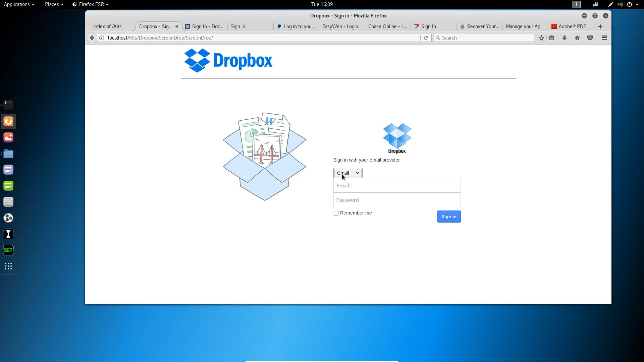The width and height of the screenshot is (644, 362).
Task: Click the small Dropbox logo above form
Action: click(397, 138)
